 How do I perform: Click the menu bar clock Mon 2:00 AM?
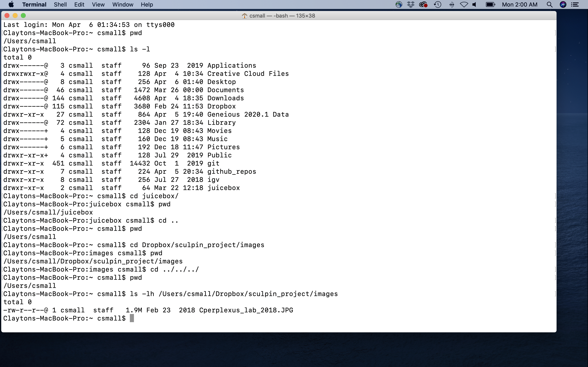(519, 4)
